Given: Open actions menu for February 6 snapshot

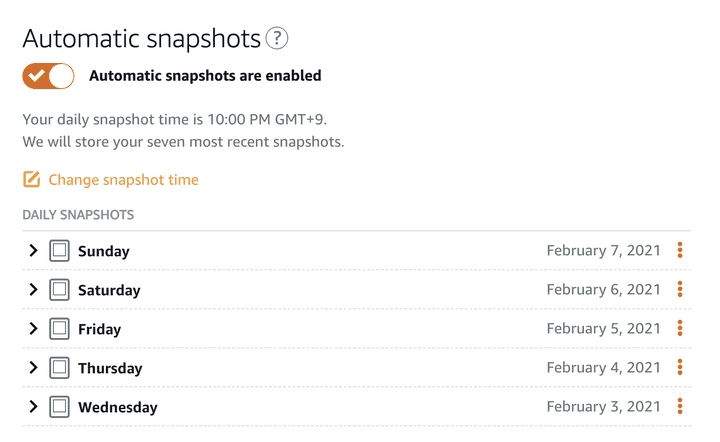Looking at the screenshot, I should (x=680, y=289).
